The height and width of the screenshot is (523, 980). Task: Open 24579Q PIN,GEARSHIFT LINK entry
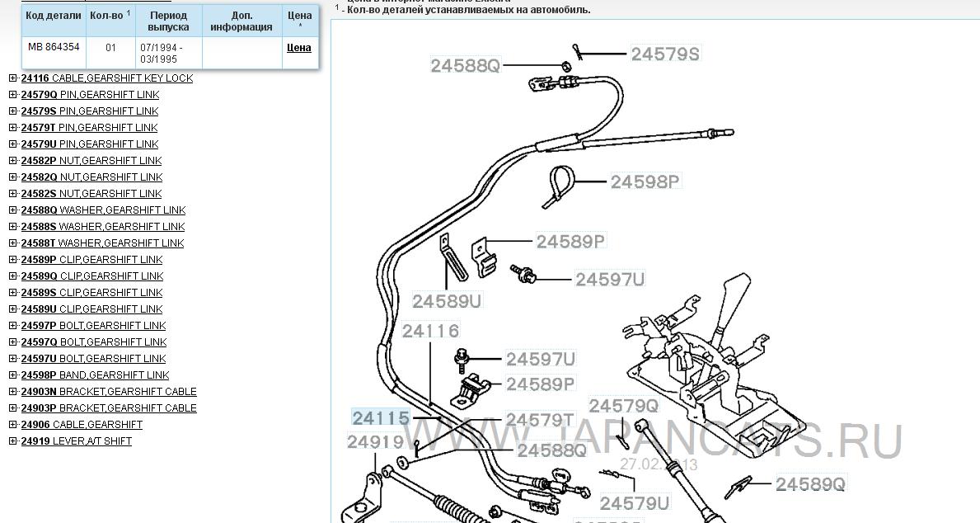(x=90, y=95)
